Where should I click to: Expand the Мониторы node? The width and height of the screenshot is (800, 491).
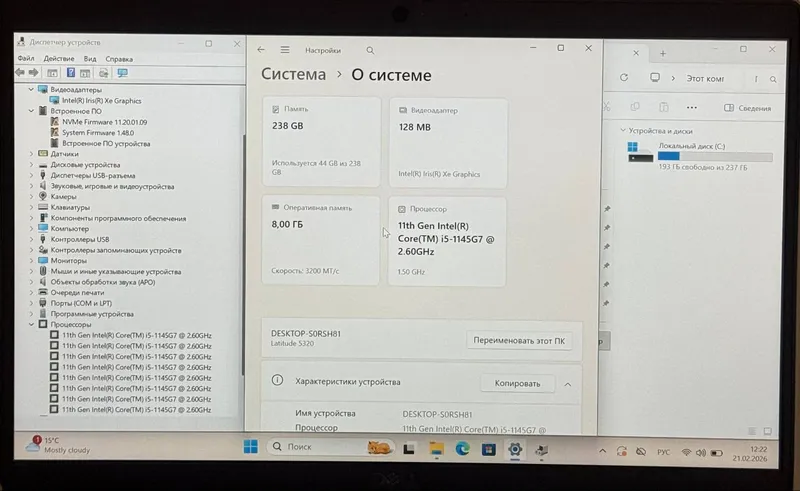[x=31, y=260]
